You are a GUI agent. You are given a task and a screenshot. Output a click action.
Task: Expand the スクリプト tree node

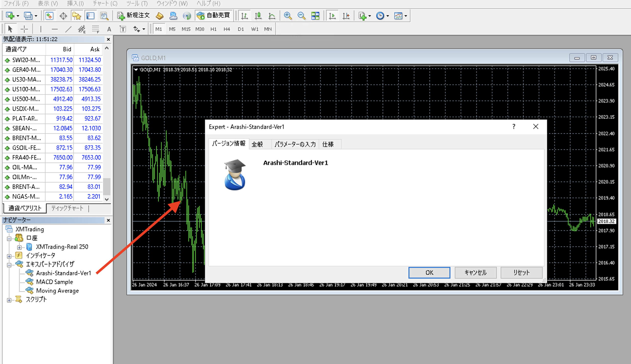coord(9,300)
